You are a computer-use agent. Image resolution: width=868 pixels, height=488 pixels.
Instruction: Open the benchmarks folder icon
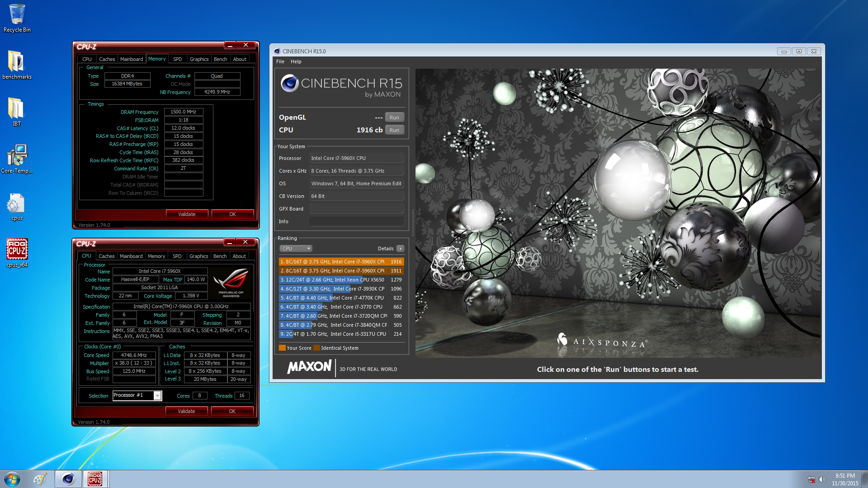17,65
